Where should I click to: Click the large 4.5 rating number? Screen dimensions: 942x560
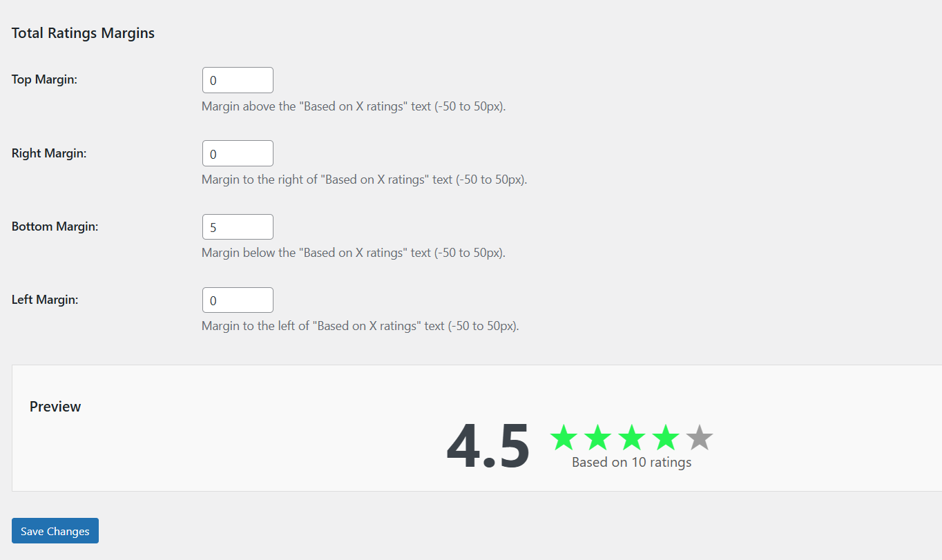488,446
